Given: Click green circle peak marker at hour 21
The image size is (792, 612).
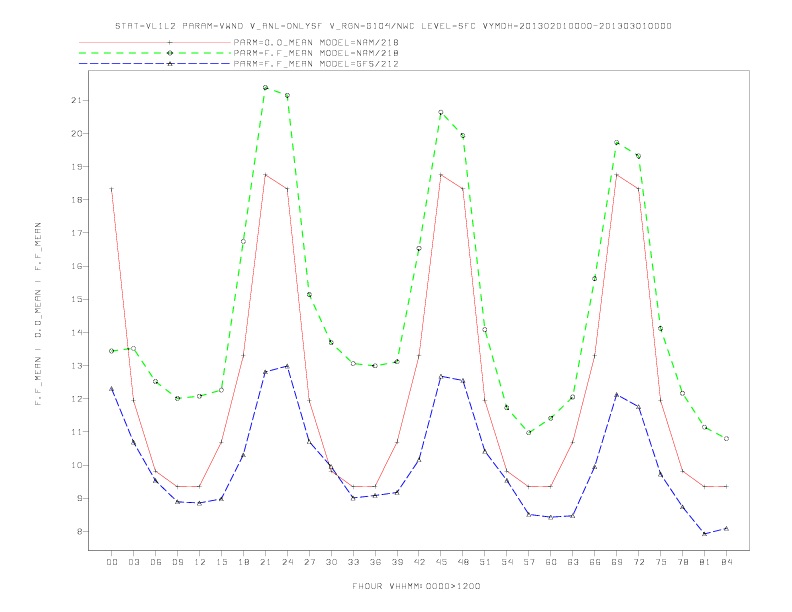Looking at the screenshot, I should [x=265, y=87].
